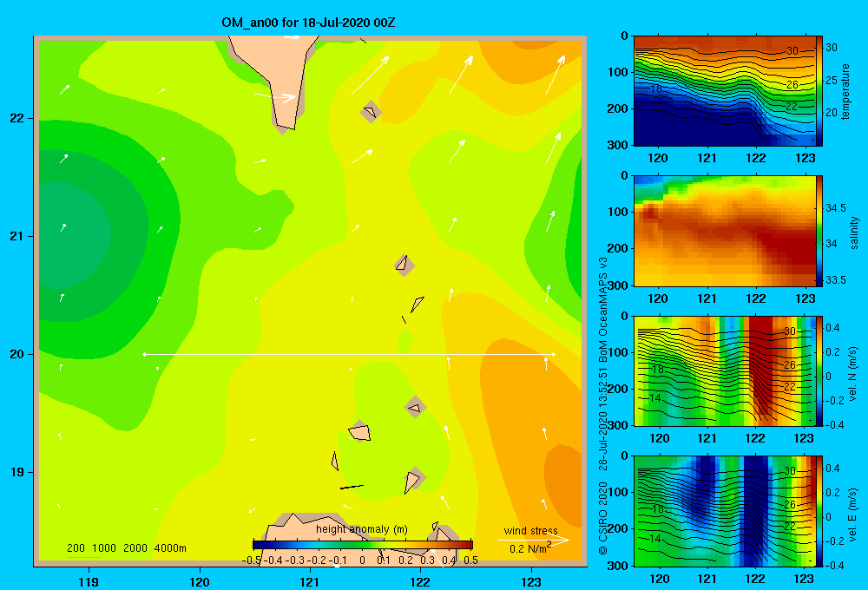Click latitude label 21 on the main map
Screen dimensions: 868x590
[17, 236]
